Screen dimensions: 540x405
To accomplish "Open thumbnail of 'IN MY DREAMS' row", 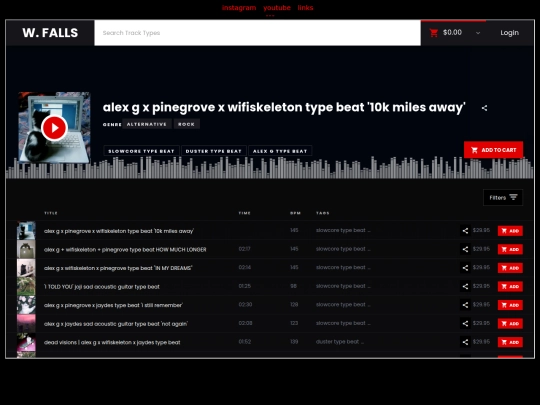I will pos(26,268).
